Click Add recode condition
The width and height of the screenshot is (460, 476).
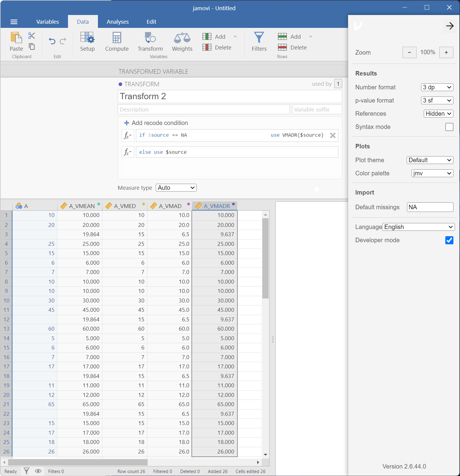click(156, 123)
